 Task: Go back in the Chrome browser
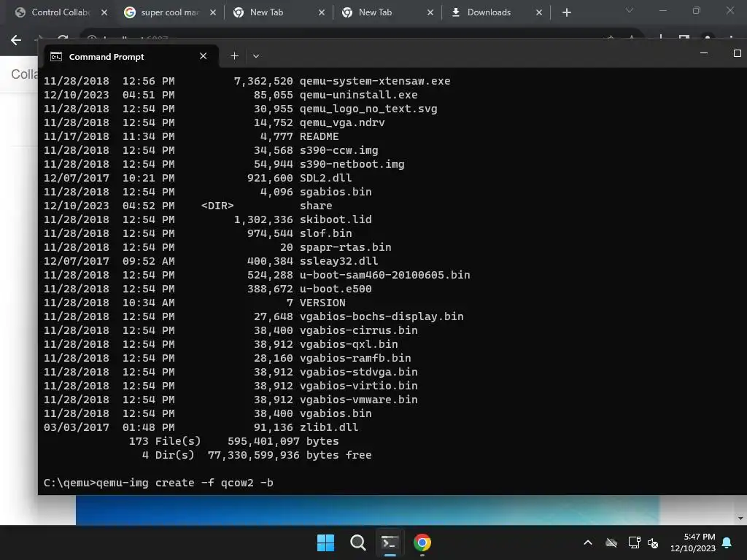16,40
